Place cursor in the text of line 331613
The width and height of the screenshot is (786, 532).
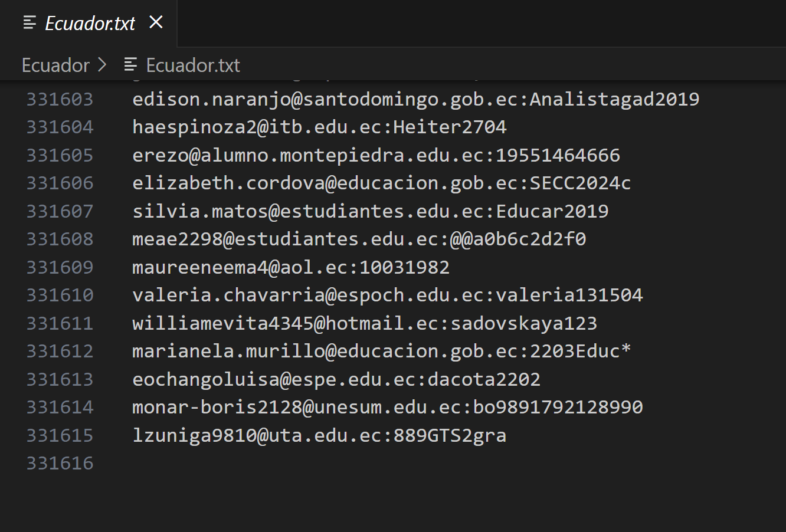336,379
